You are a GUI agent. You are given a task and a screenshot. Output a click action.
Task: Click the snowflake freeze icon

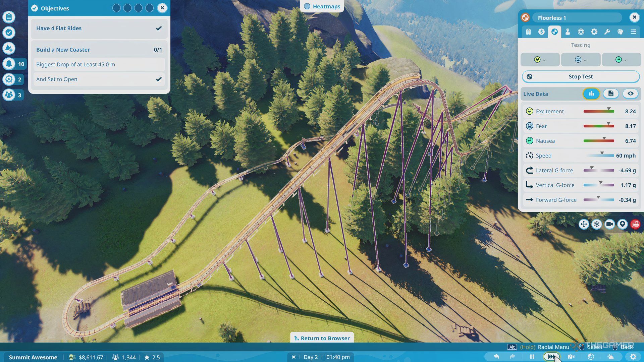(x=597, y=224)
